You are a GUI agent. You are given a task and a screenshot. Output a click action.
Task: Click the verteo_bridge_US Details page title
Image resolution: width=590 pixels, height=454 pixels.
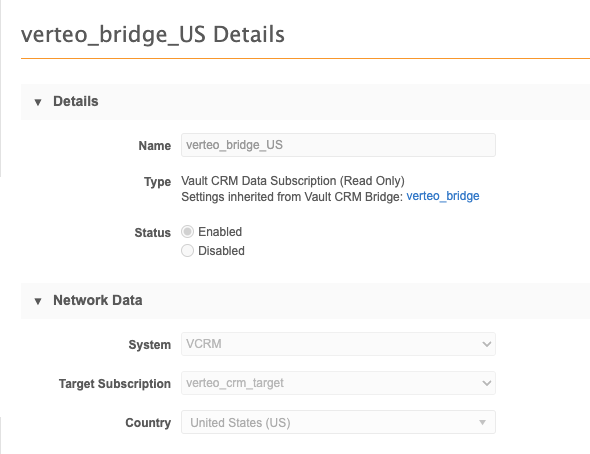coord(153,35)
